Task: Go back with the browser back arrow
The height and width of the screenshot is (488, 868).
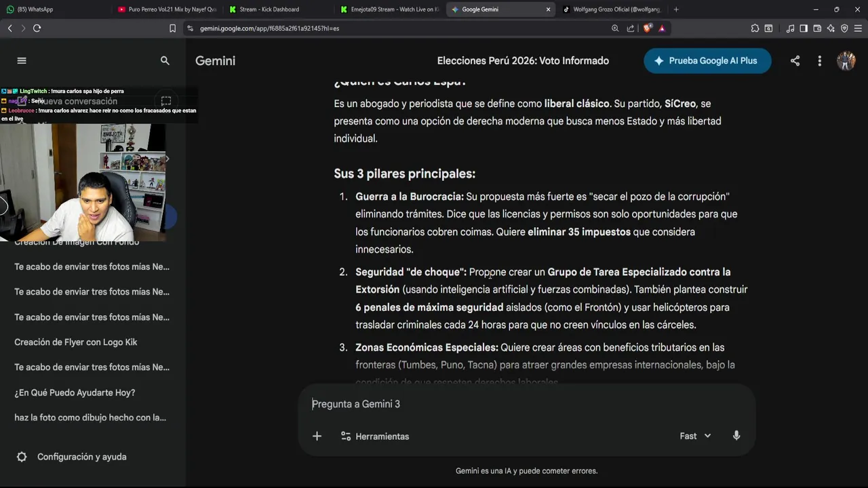Action: tap(9, 28)
